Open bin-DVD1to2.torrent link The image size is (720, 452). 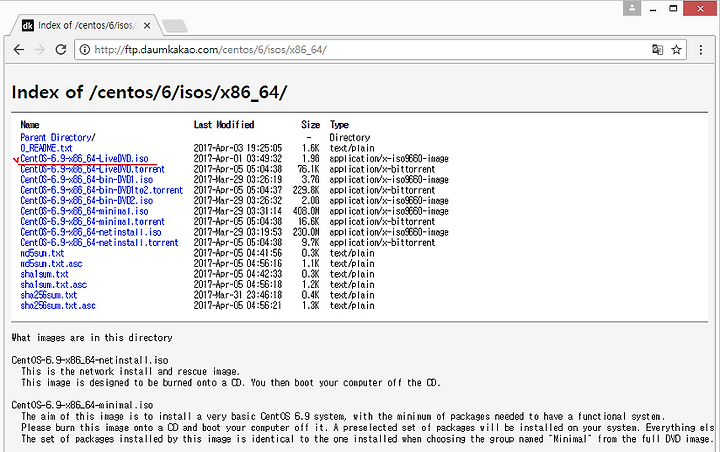pyautogui.click(x=101, y=190)
